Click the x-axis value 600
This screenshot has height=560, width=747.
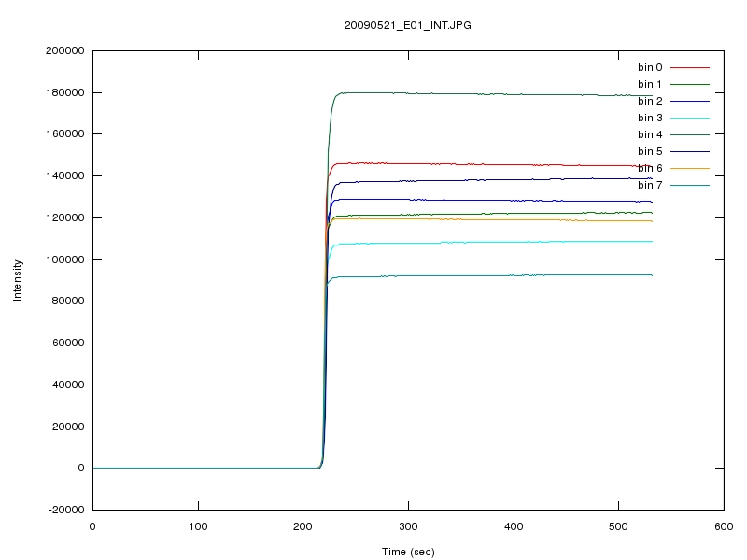724,526
